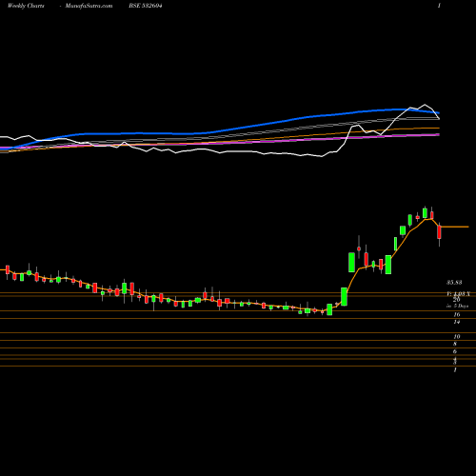Image resolution: width=476 pixels, height=476 pixels.
Task: Click the price axis label 16
Action: click(457, 314)
